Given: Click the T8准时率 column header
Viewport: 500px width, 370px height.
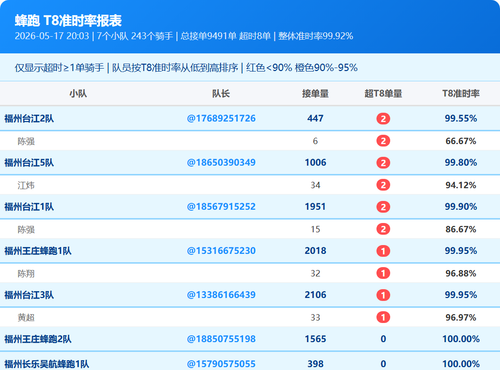Looking at the screenshot, I should click(461, 94).
